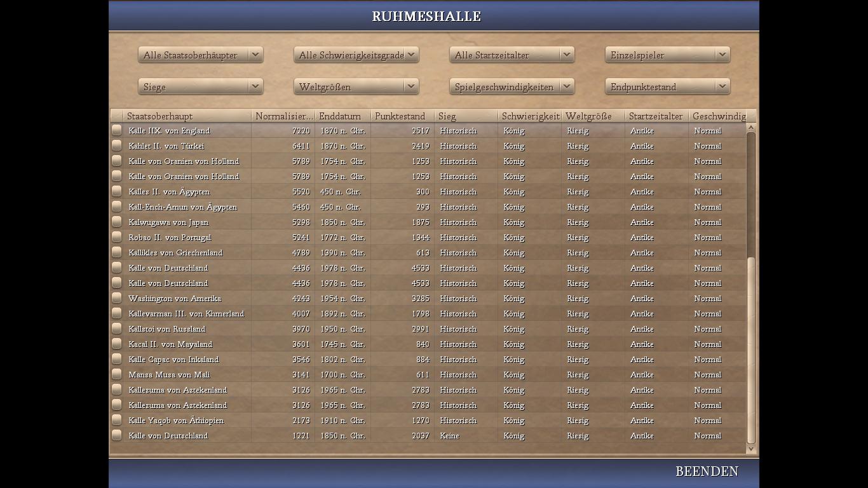Open the Alle Staatsoberhäupter dropdown
This screenshot has width=868, height=488.
(200, 55)
